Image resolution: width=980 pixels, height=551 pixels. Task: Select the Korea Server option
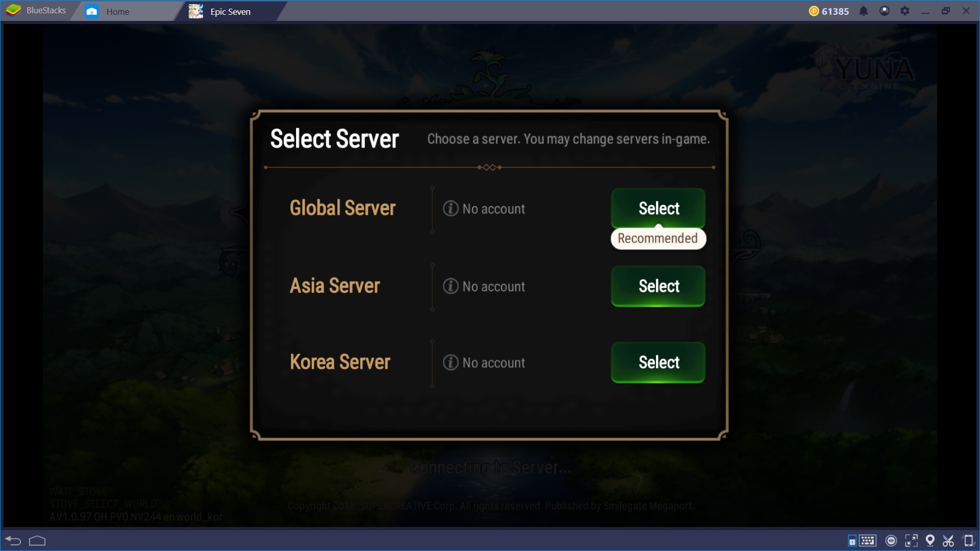pyautogui.click(x=658, y=362)
